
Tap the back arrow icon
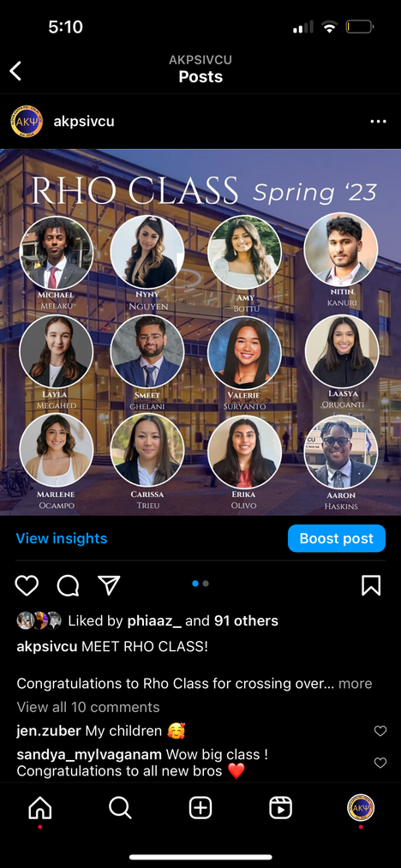click(16, 71)
